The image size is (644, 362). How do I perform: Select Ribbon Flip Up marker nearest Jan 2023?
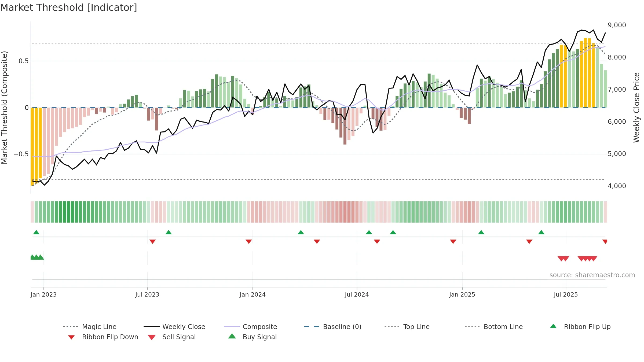[x=36, y=232]
